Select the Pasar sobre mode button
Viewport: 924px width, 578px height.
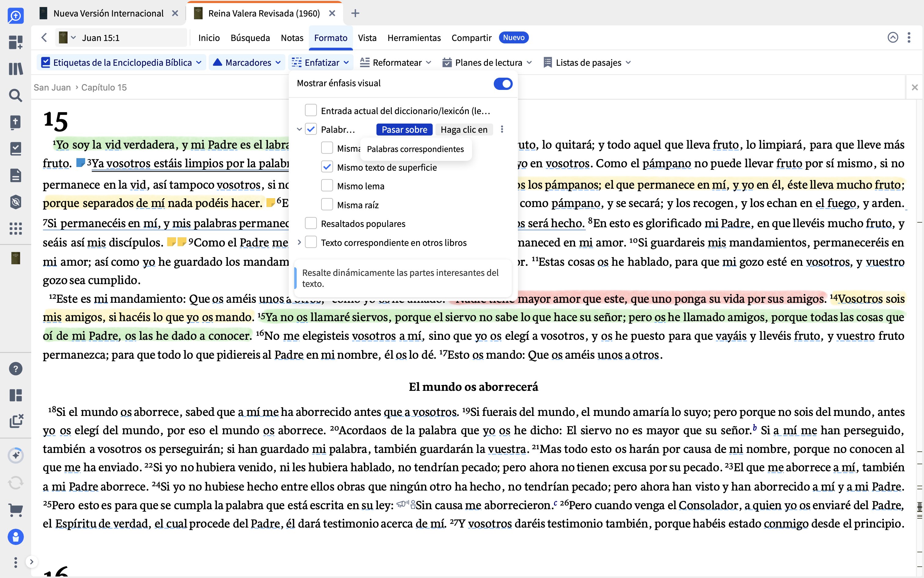(x=404, y=130)
